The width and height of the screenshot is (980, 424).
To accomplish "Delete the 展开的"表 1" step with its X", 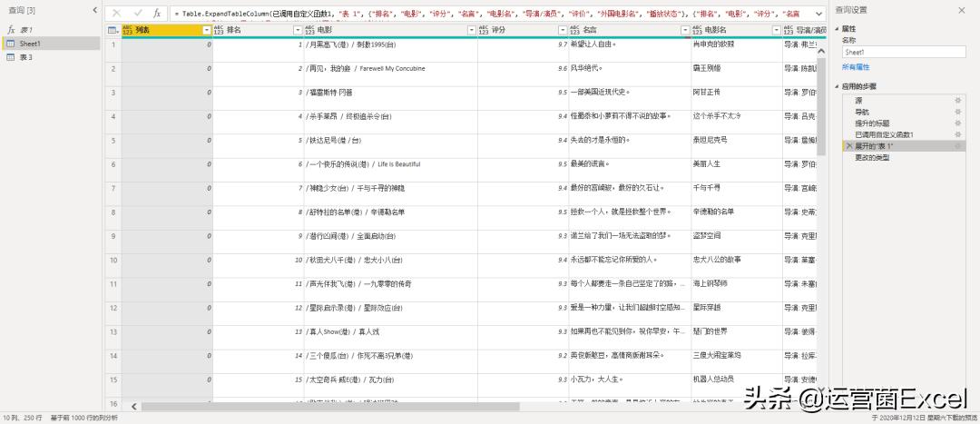I will [848, 145].
